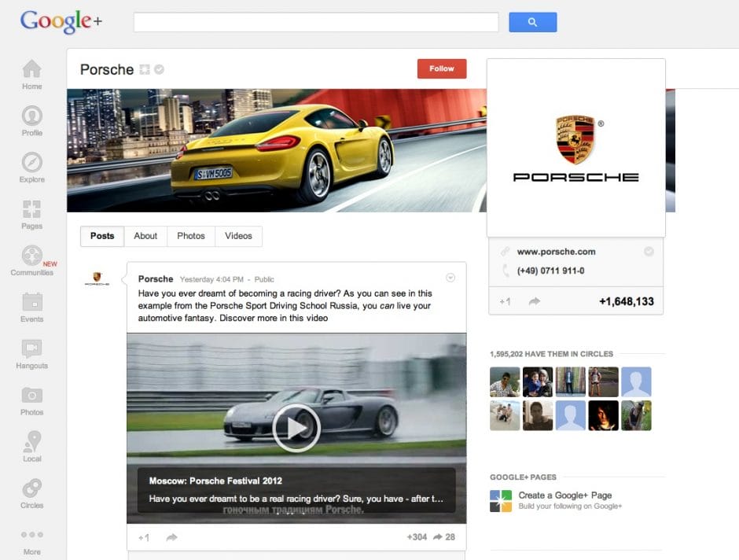Expand the More item in the sidebar
Image resolution: width=739 pixels, height=560 pixels.
31,541
